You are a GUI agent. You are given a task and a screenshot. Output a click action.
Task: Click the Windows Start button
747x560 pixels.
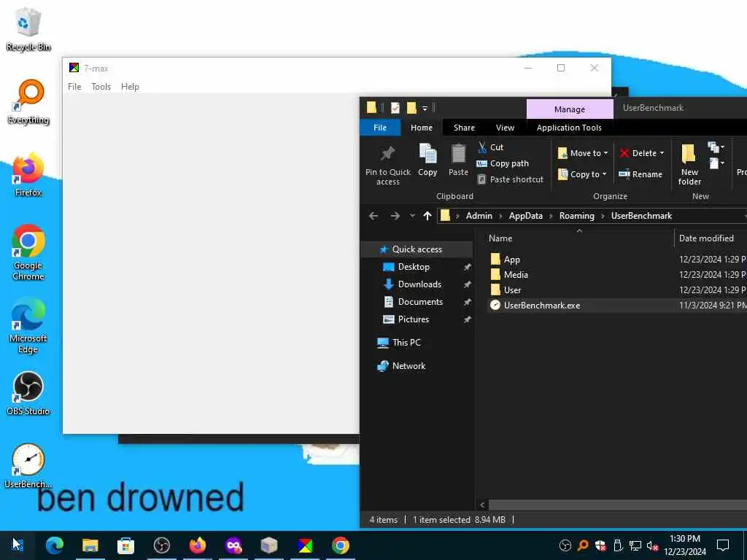tap(18, 545)
